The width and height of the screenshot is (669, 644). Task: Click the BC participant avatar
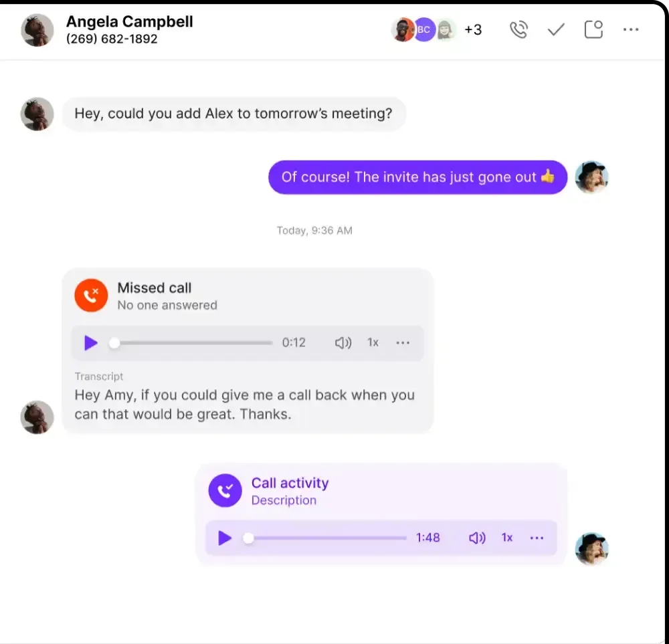tap(423, 29)
